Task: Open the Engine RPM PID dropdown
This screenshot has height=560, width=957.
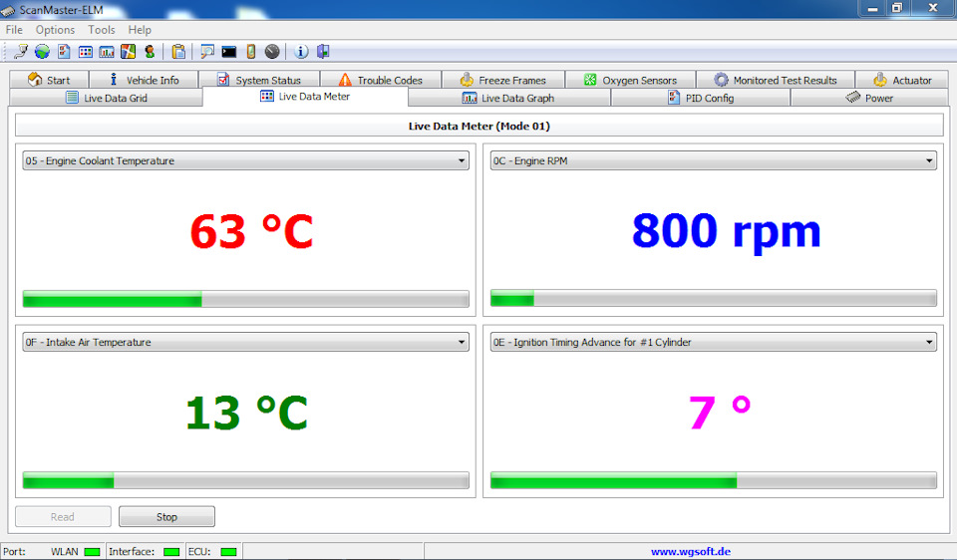Action: point(713,160)
